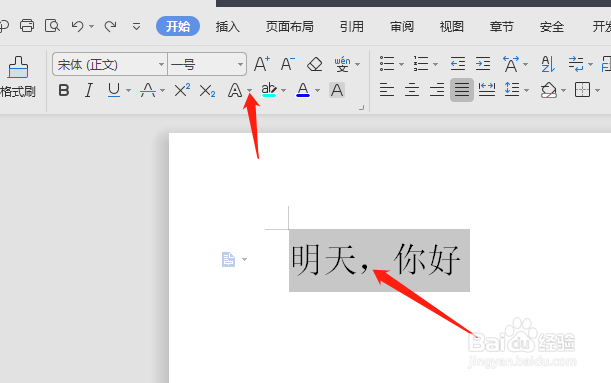Apply character shading with gray A icon
The height and width of the screenshot is (383, 611).
tap(337, 90)
